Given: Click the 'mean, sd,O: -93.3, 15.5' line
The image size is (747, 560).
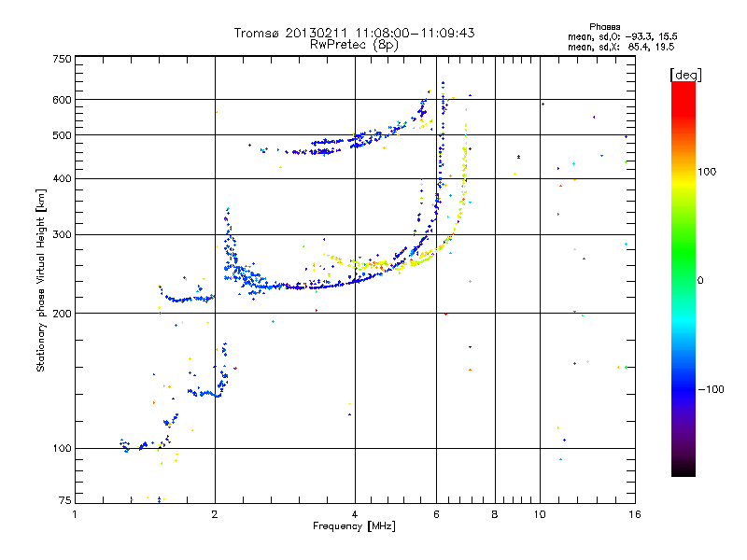Looking at the screenshot, I should point(623,36).
